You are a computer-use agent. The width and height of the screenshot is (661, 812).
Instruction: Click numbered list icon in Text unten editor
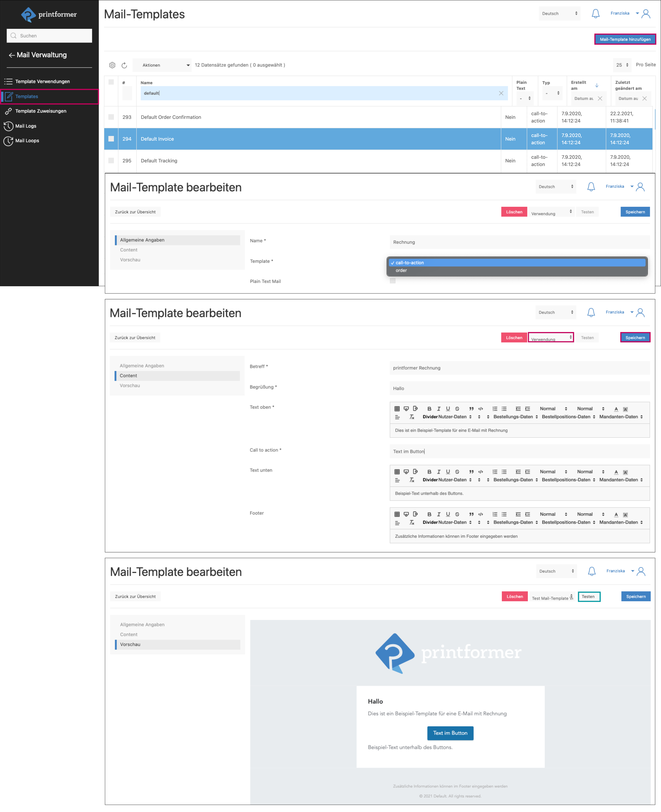click(x=495, y=472)
